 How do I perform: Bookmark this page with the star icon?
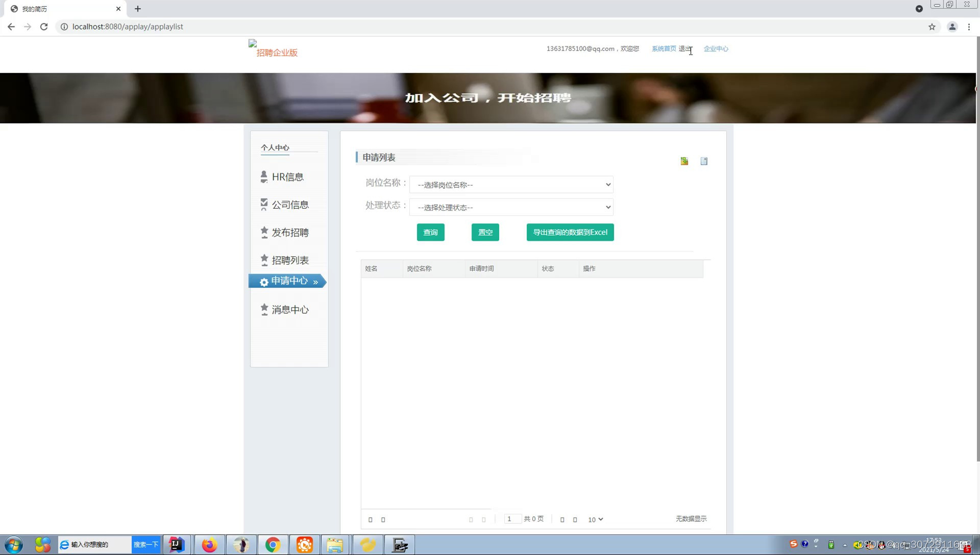932,27
